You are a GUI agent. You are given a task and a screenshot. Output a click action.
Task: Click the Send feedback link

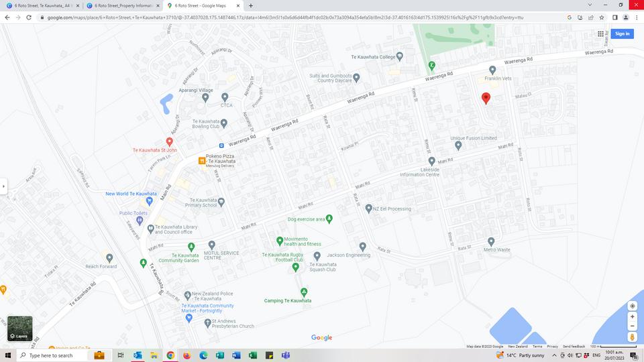pyautogui.click(x=574, y=347)
